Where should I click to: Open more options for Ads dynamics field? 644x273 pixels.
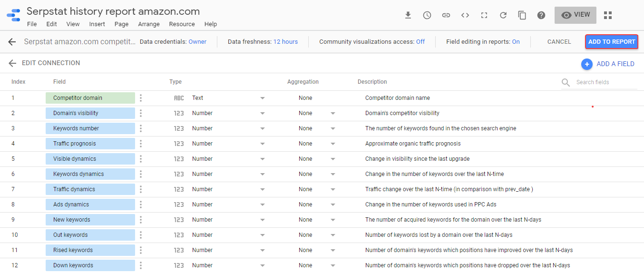[x=141, y=205]
